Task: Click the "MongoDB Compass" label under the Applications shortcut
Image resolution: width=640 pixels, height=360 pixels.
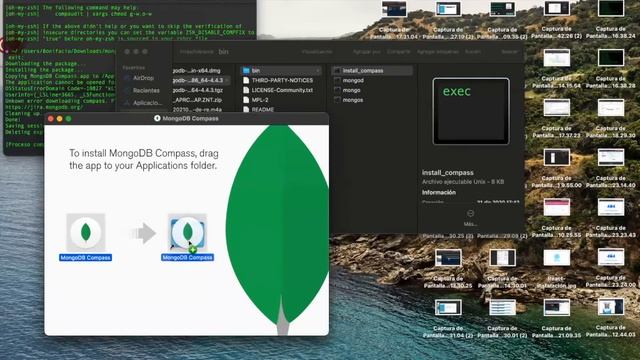Action: click(187, 258)
